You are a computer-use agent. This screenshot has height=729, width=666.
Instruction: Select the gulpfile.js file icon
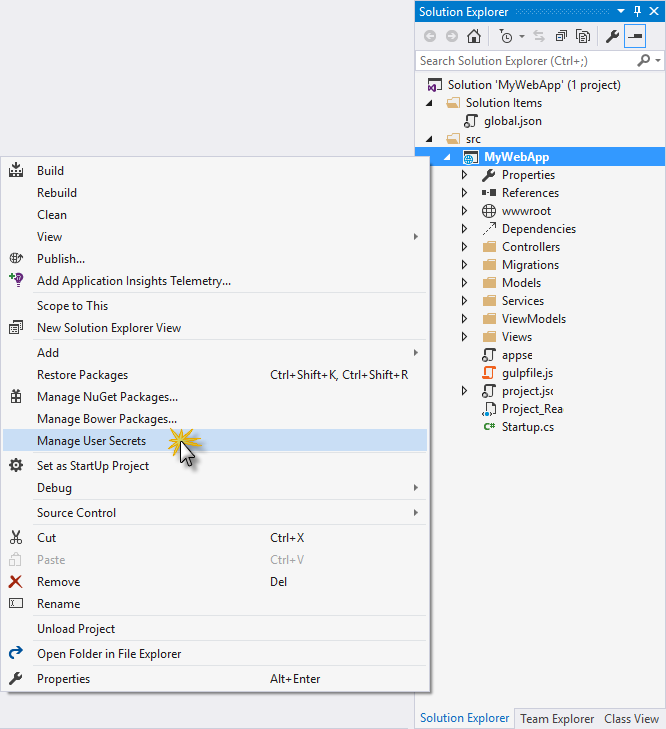tap(489, 373)
